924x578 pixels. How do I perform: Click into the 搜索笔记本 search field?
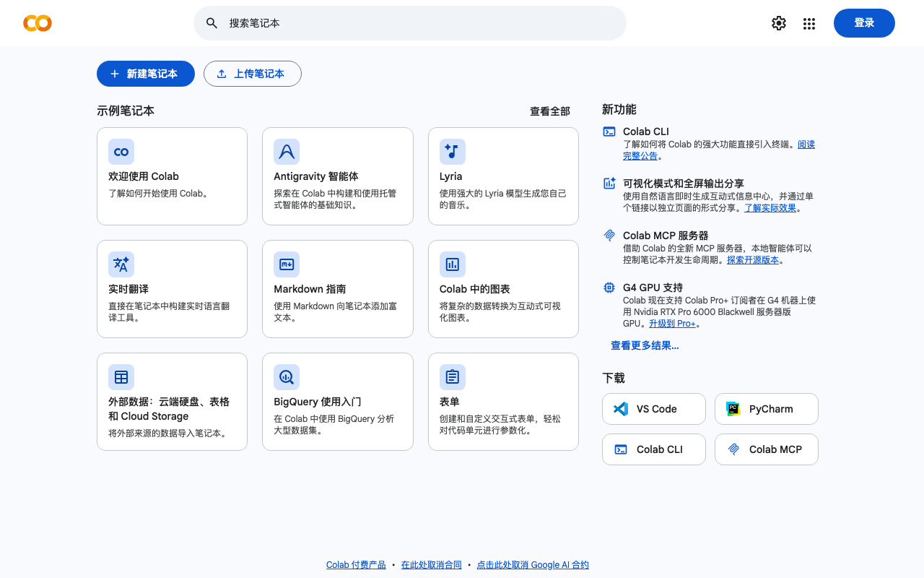410,23
